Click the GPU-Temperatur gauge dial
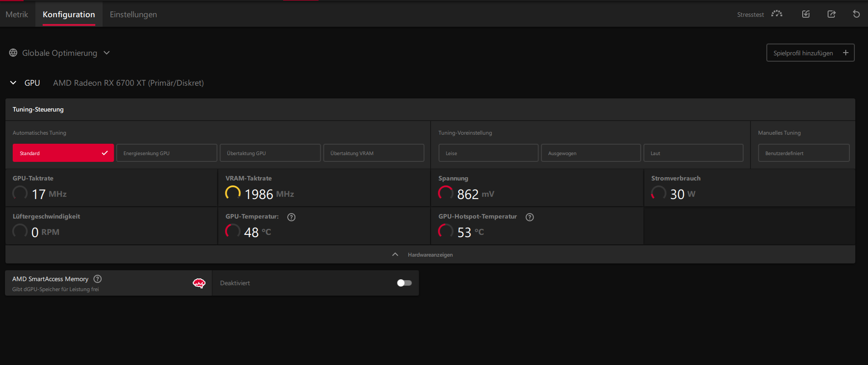The image size is (868, 365). click(233, 231)
